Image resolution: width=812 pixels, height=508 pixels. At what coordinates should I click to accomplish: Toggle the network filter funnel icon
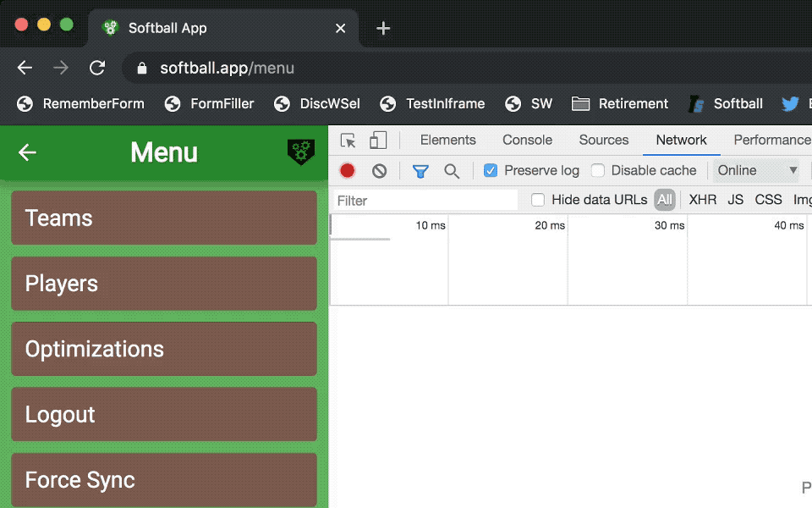[420, 171]
